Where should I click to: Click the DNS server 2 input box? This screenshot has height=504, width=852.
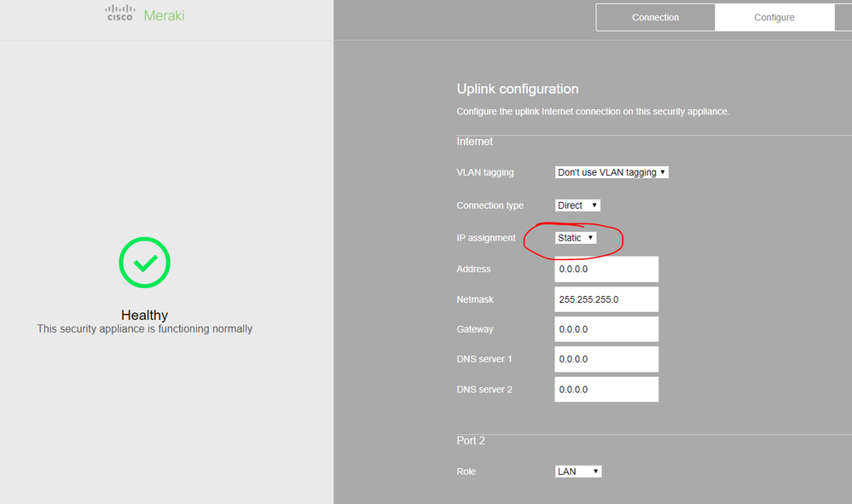[x=606, y=390]
